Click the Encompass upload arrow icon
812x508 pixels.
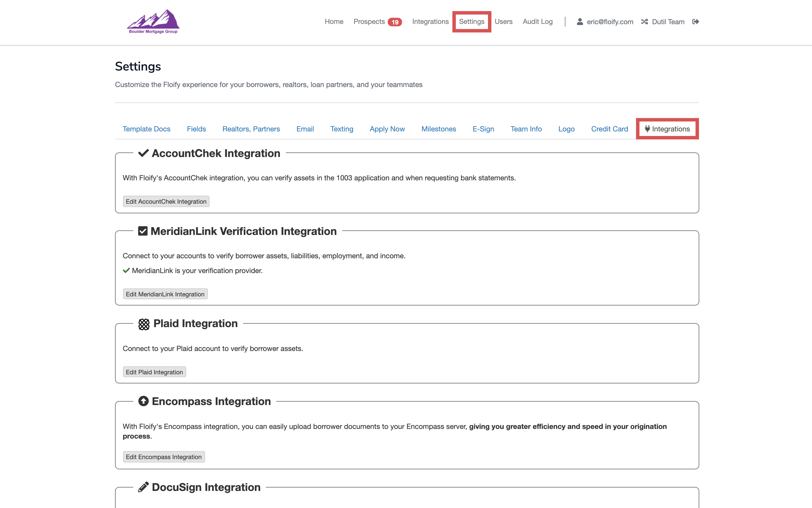tap(143, 401)
